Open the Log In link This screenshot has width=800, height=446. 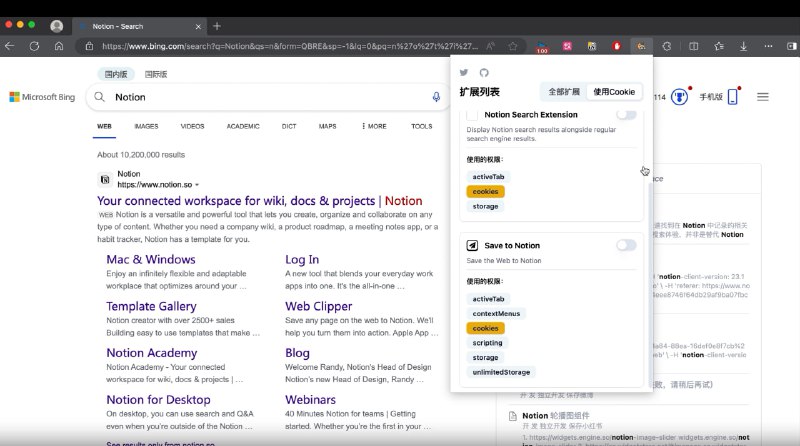click(x=302, y=259)
